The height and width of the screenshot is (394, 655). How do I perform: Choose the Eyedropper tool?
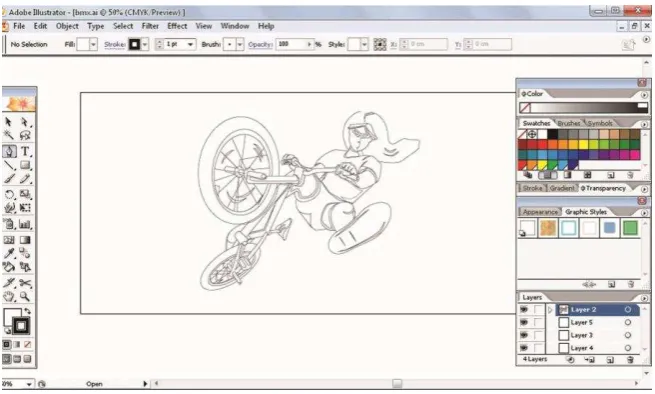pyautogui.click(x=9, y=253)
